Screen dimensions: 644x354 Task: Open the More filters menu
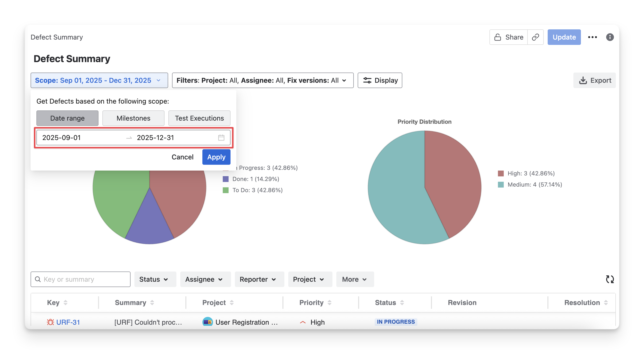[x=355, y=279]
